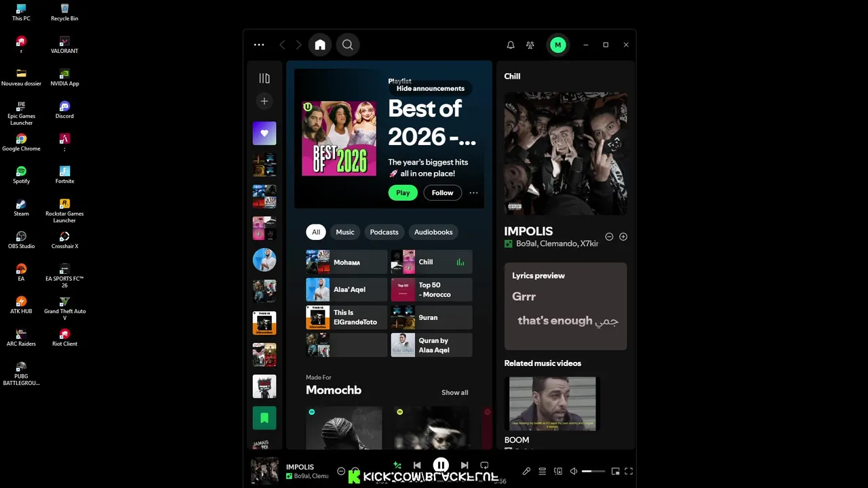Image resolution: width=868 pixels, height=488 pixels.
Task: Expand Your Library sidebar
Action: point(264,79)
